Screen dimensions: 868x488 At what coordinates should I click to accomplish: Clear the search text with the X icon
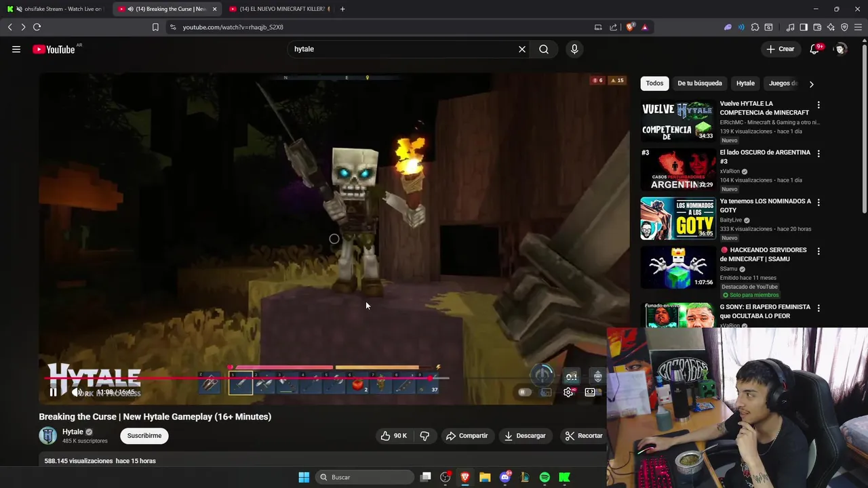522,49
